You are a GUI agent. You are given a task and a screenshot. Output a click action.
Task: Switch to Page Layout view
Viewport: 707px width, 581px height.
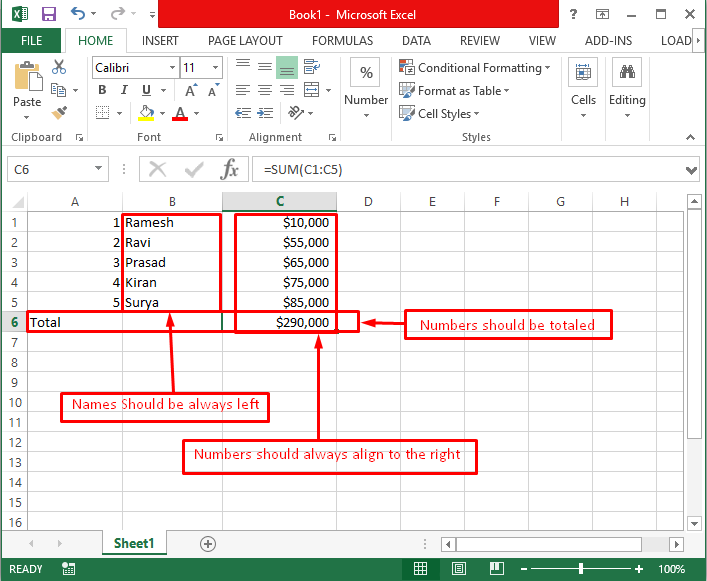click(459, 569)
